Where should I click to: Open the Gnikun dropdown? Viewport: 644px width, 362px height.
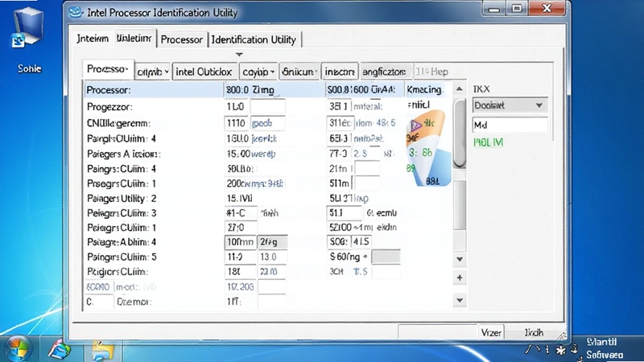coord(299,72)
